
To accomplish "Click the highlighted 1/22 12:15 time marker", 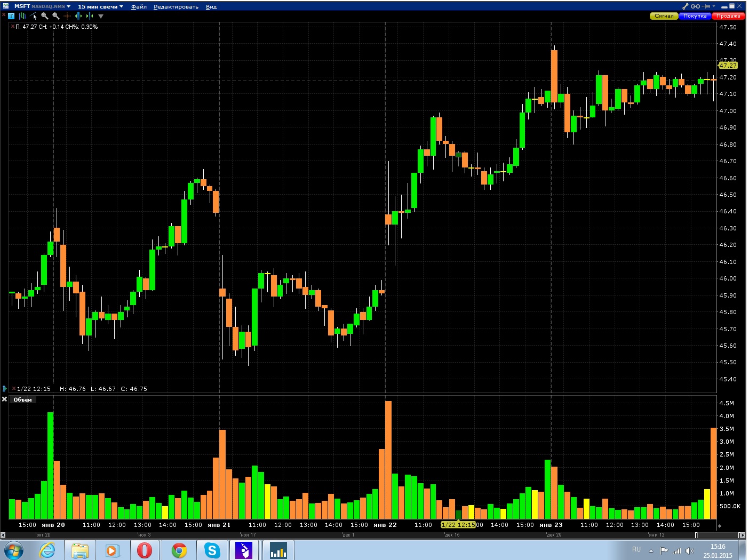I will tap(459, 525).
